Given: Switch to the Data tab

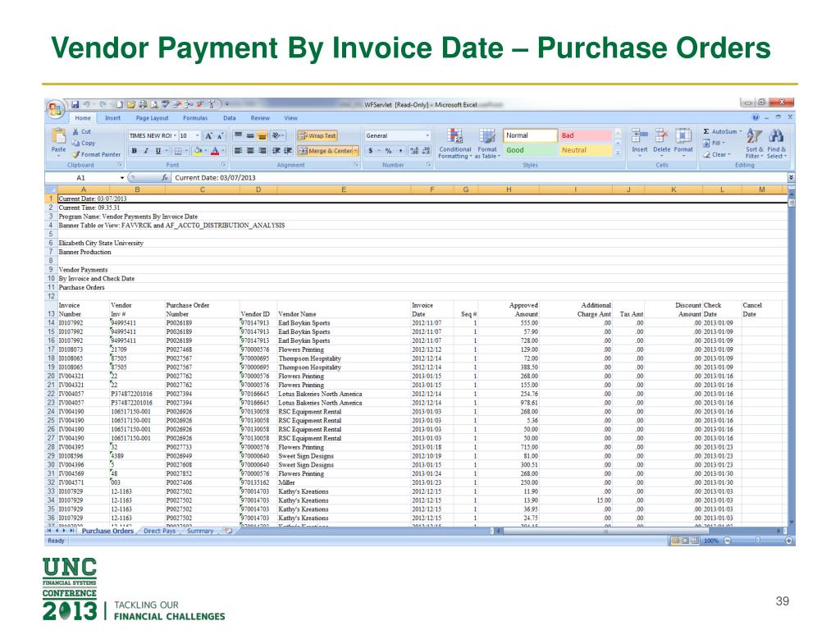Looking at the screenshot, I should point(230,118).
